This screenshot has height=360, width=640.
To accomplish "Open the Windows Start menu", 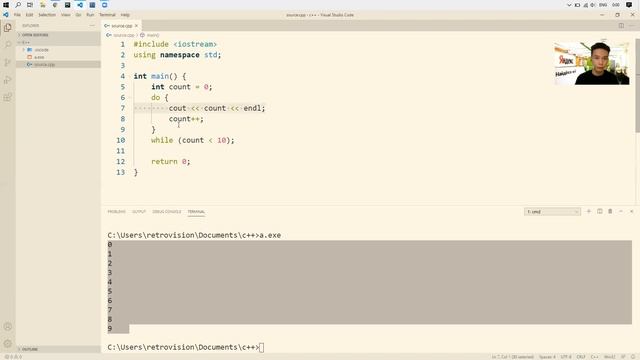I will tap(6, 5).
